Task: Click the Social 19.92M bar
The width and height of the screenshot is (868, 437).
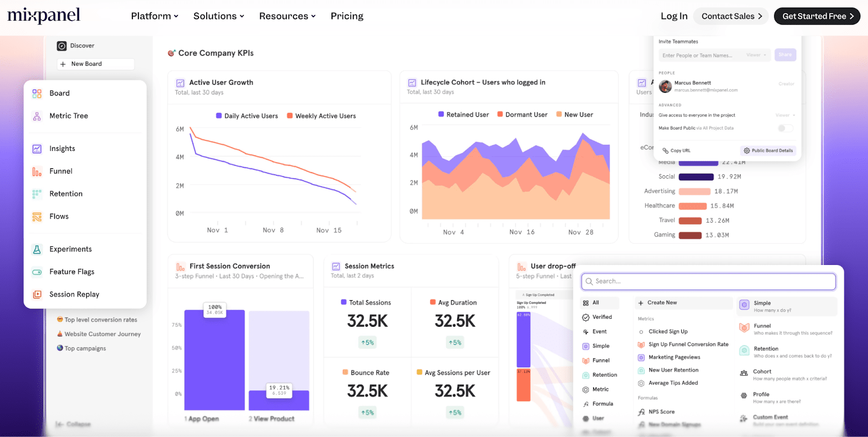Action: pyautogui.click(x=696, y=177)
